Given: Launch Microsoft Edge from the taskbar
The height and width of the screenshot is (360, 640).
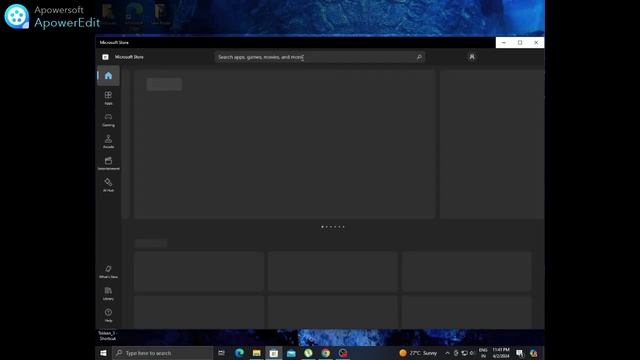Looking at the screenshot, I should pos(239,353).
